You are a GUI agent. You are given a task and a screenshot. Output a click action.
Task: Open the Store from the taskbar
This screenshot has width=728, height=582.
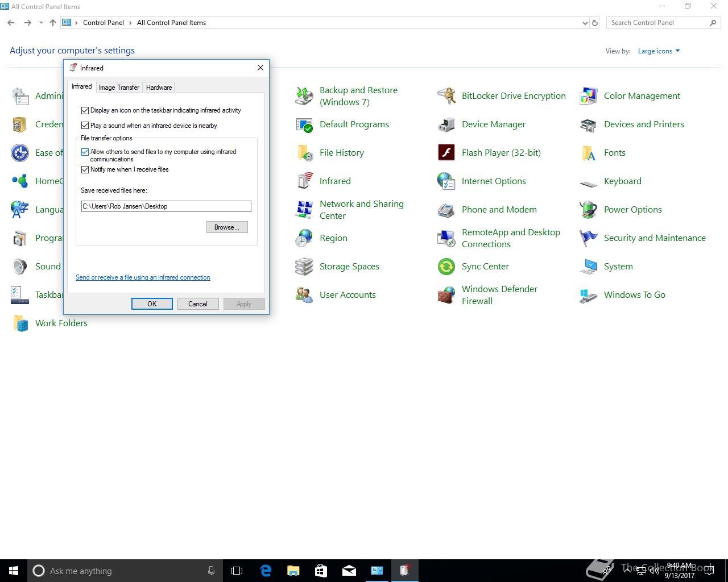tap(321, 571)
